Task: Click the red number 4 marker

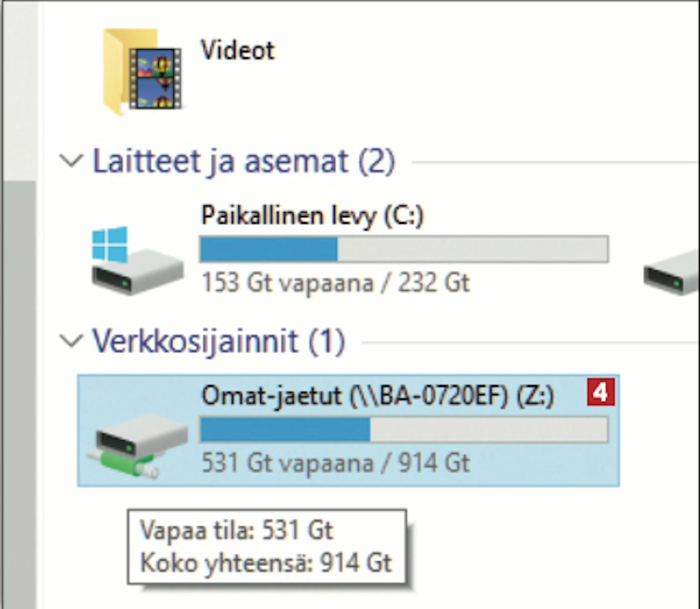Action: (x=601, y=392)
